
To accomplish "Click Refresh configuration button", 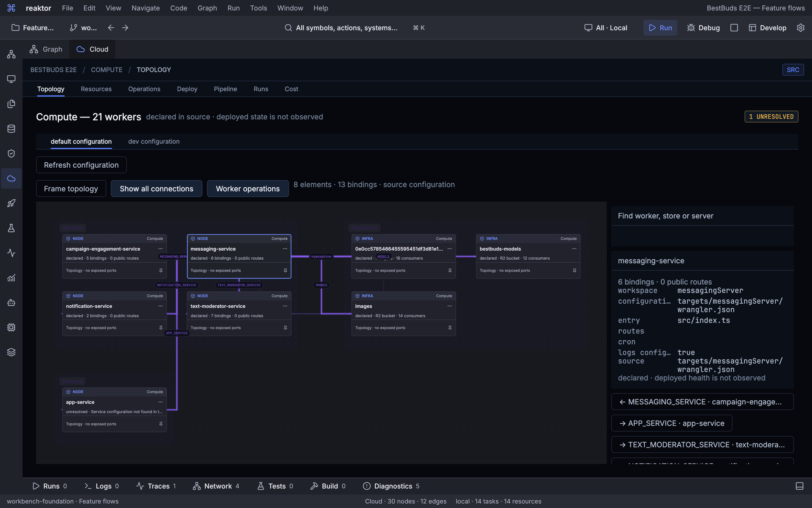I will (81, 165).
